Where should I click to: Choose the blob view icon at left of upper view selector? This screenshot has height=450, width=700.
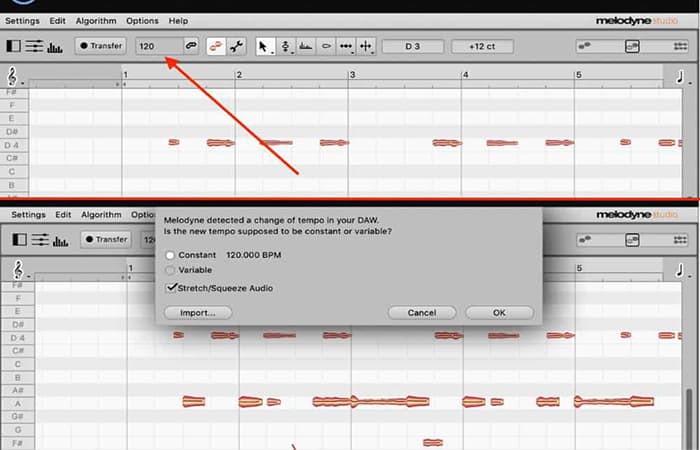pyautogui.click(x=583, y=46)
